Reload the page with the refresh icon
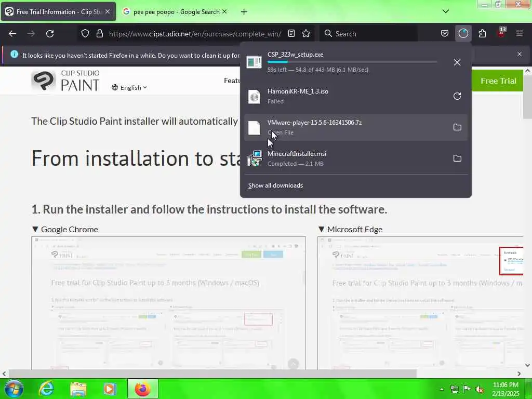The height and width of the screenshot is (399, 532). coord(50,34)
